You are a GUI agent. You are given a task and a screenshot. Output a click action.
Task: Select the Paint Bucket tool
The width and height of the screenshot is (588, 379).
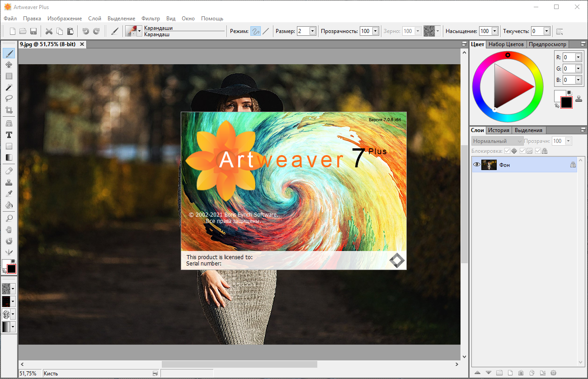tap(9, 205)
